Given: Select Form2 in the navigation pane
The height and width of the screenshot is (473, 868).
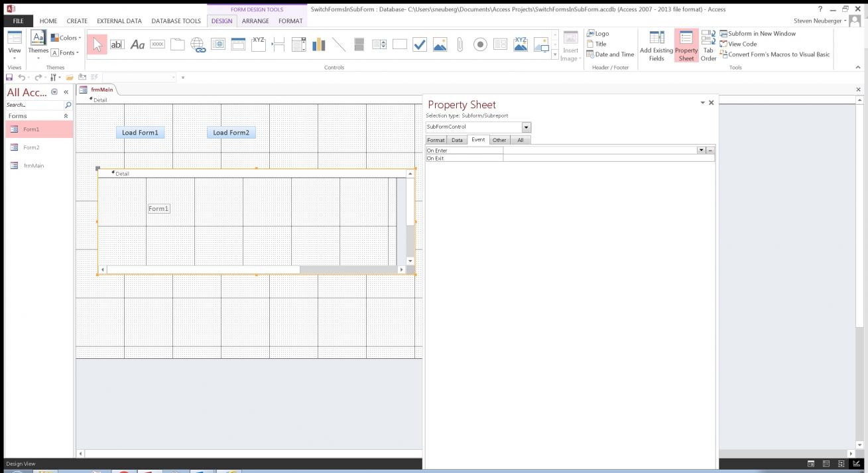Looking at the screenshot, I should pos(31,147).
